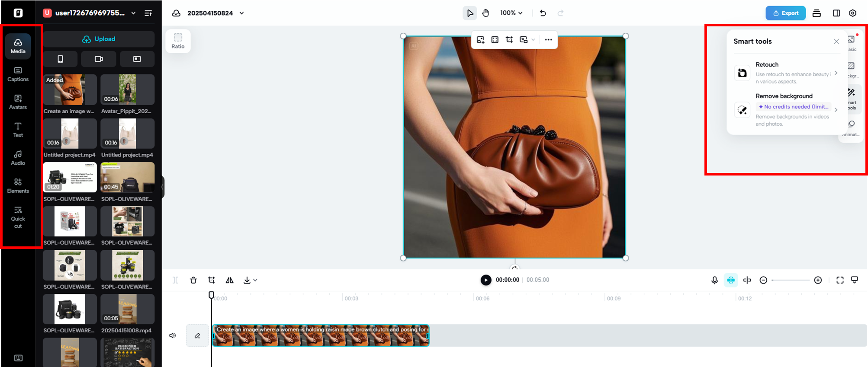Click the cloud save status icon
The height and width of the screenshot is (367, 868).
pos(176,13)
